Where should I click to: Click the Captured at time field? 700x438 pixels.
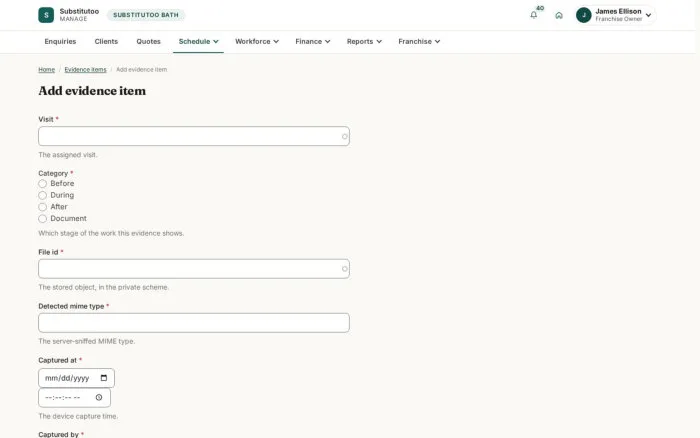[x=75, y=397]
